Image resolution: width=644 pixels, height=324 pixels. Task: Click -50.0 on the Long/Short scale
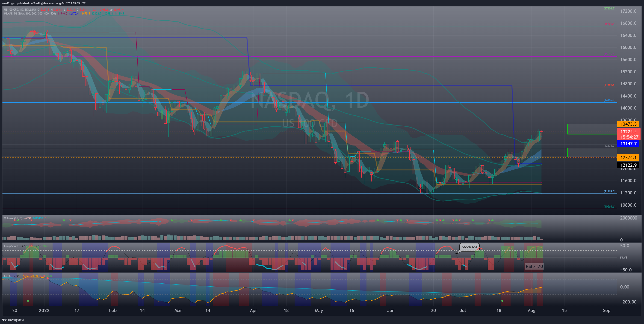626,270
